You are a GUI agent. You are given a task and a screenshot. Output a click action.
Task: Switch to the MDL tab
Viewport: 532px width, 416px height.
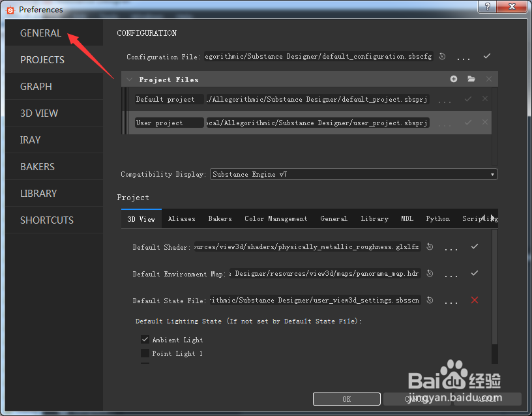click(407, 219)
